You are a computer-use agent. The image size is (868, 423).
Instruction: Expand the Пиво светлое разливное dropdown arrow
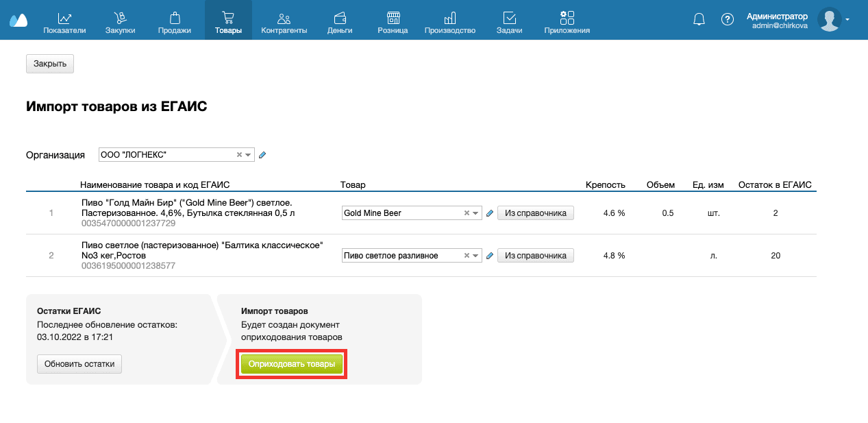pos(475,256)
